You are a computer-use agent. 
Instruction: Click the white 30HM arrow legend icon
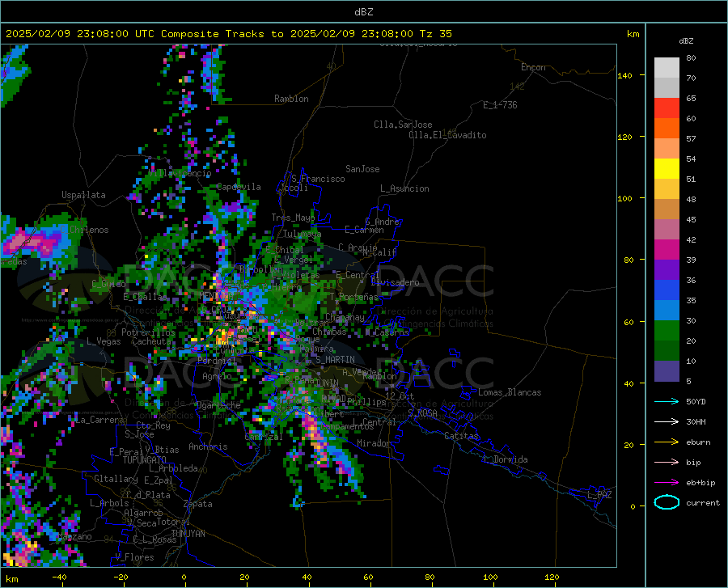click(x=667, y=421)
